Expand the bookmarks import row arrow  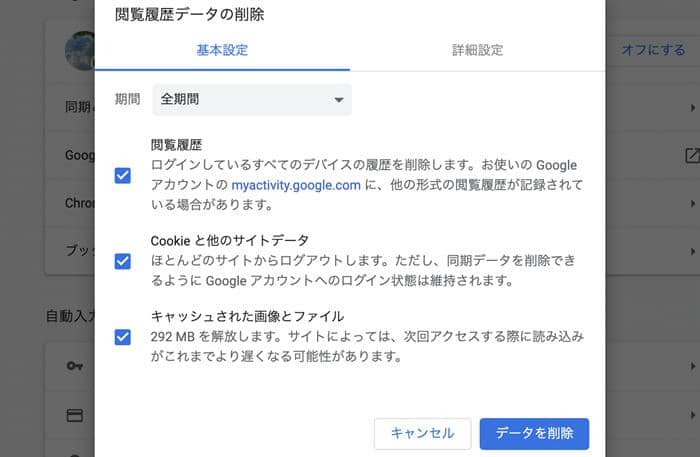click(692, 251)
